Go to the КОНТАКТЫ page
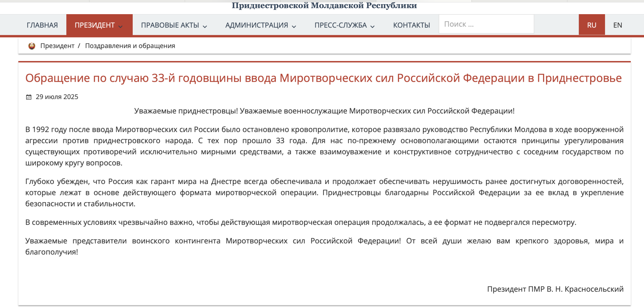The width and height of the screenshot is (644, 307). pos(411,25)
